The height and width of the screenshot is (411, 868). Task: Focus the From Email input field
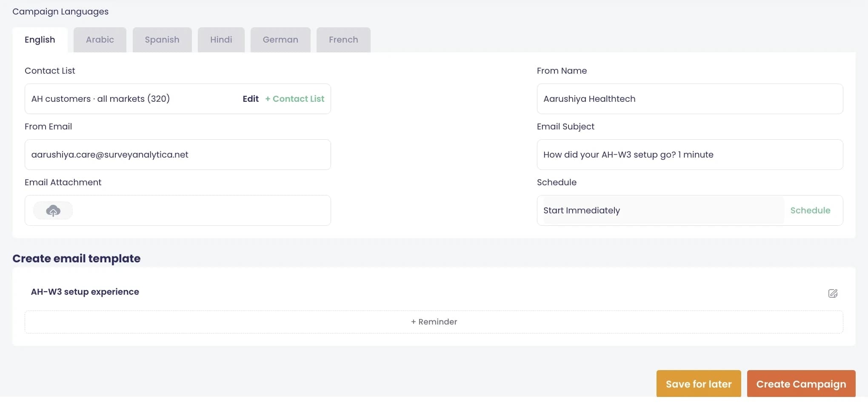tap(178, 155)
